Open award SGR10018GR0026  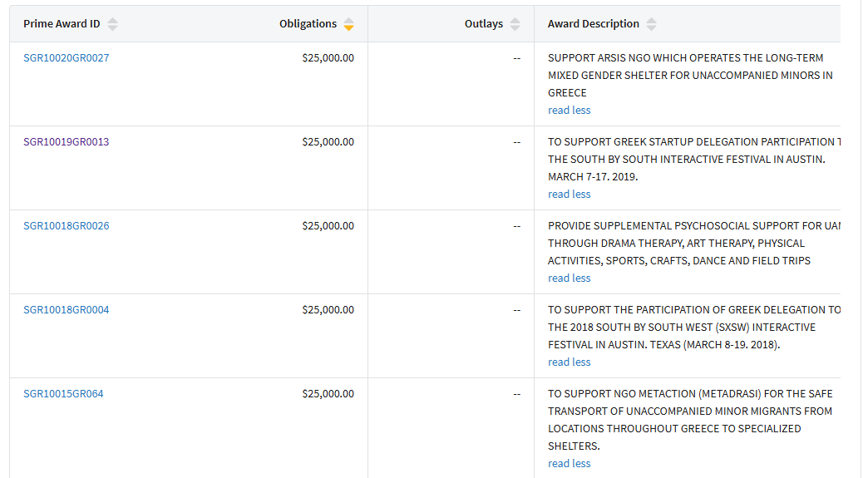[x=66, y=226]
